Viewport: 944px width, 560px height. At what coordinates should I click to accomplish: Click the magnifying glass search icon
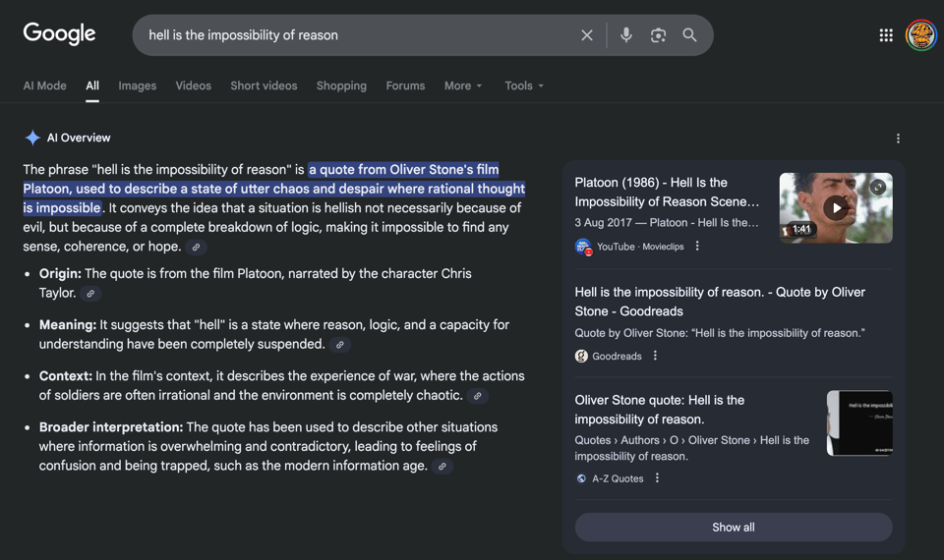(690, 35)
